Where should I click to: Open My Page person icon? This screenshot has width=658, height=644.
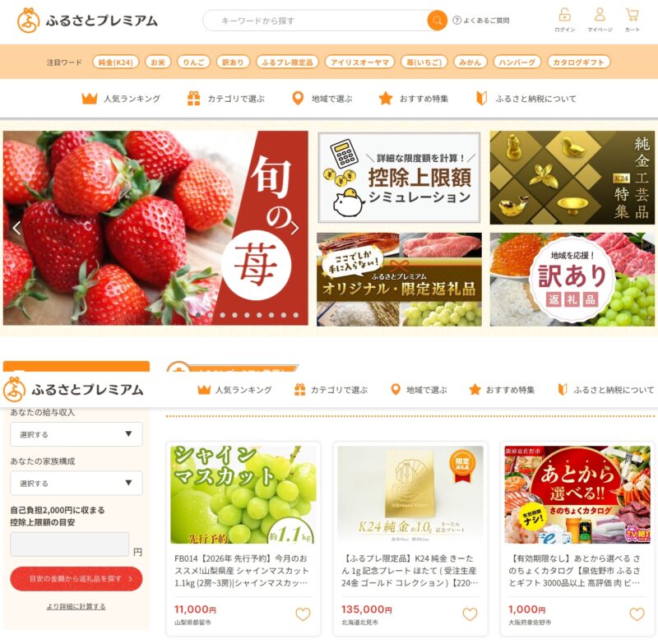point(600,15)
